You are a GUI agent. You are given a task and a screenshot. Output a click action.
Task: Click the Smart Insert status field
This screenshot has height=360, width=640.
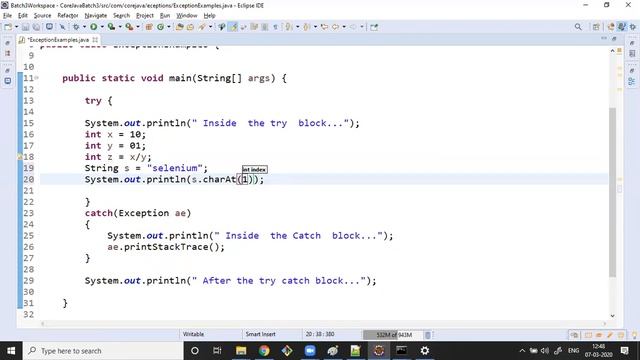260,334
